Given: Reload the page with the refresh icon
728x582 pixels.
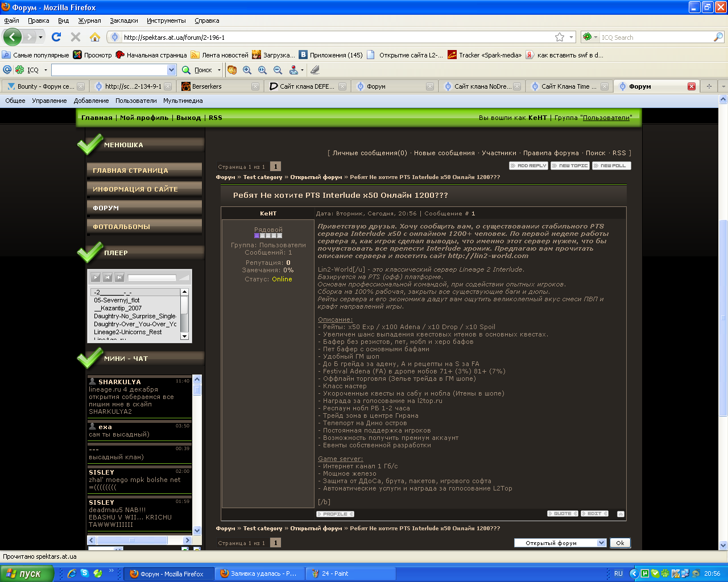Looking at the screenshot, I should 56,37.
